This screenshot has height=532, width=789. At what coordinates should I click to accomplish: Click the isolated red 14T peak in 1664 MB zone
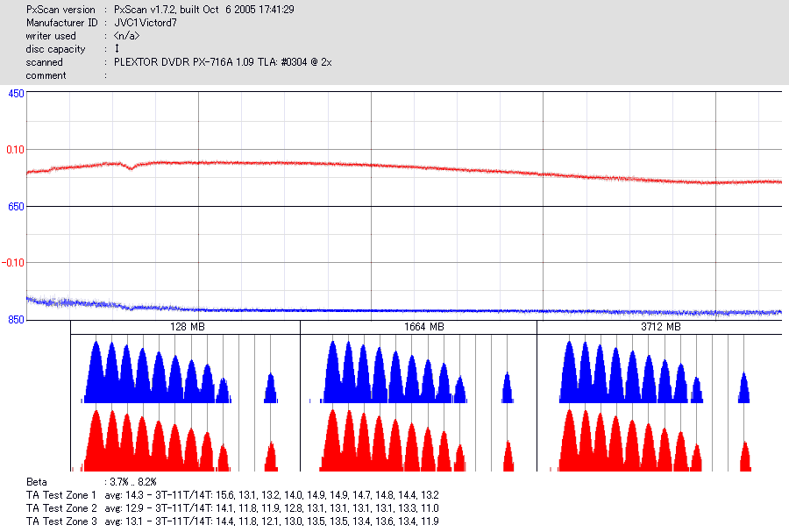click(x=508, y=456)
